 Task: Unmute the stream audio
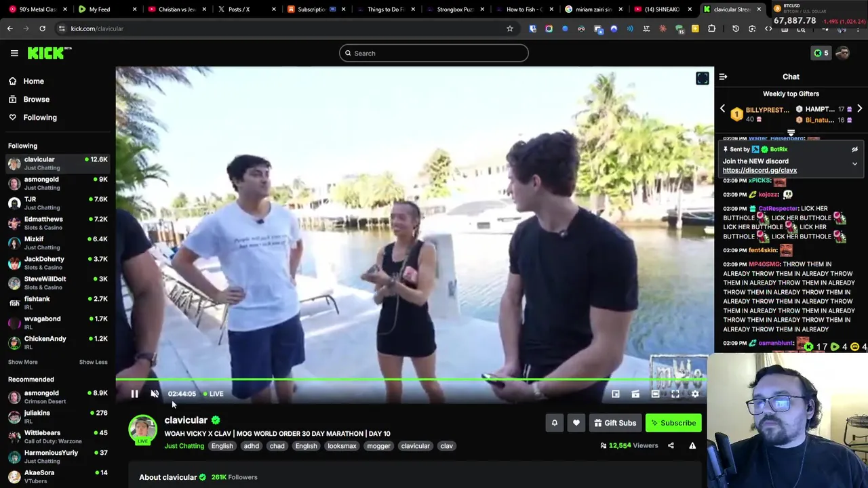click(155, 394)
